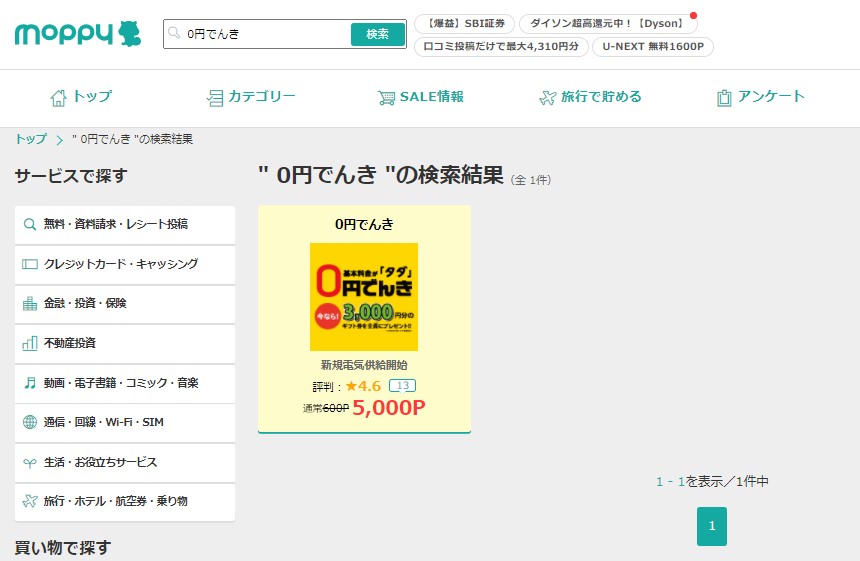Viewport: 860px width, 561px height.
Task: Click the moppy logo
Action: pyautogui.click(x=78, y=33)
